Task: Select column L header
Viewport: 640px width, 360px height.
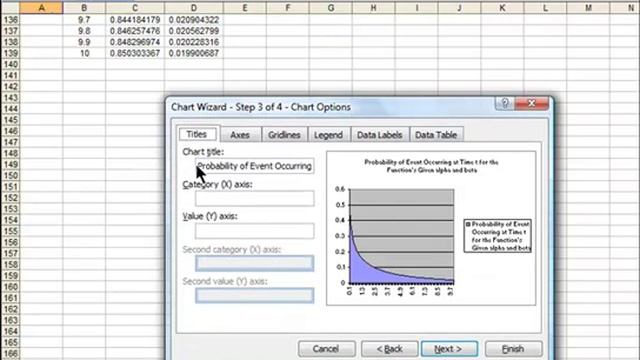Action: (x=545, y=8)
